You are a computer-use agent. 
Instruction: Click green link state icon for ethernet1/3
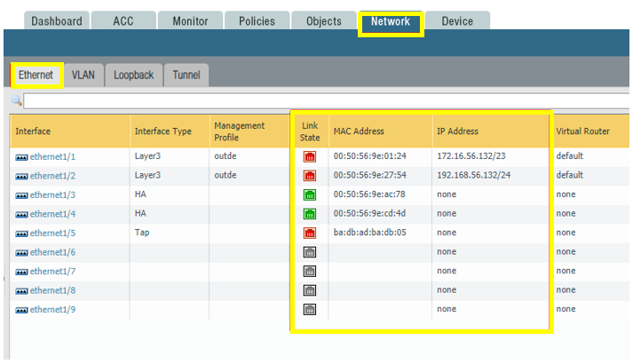tap(310, 195)
